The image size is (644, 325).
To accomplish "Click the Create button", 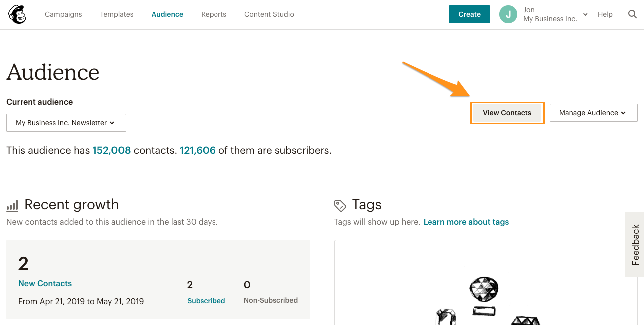I will point(469,14).
